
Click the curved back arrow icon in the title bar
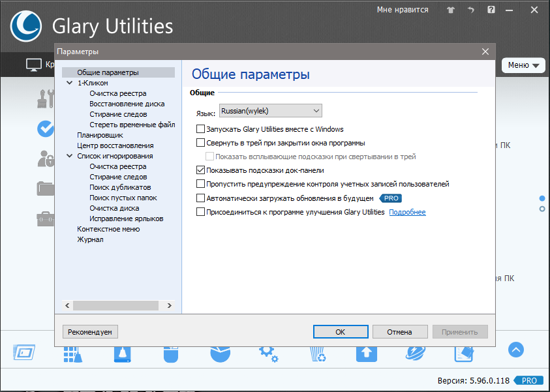[x=470, y=10]
